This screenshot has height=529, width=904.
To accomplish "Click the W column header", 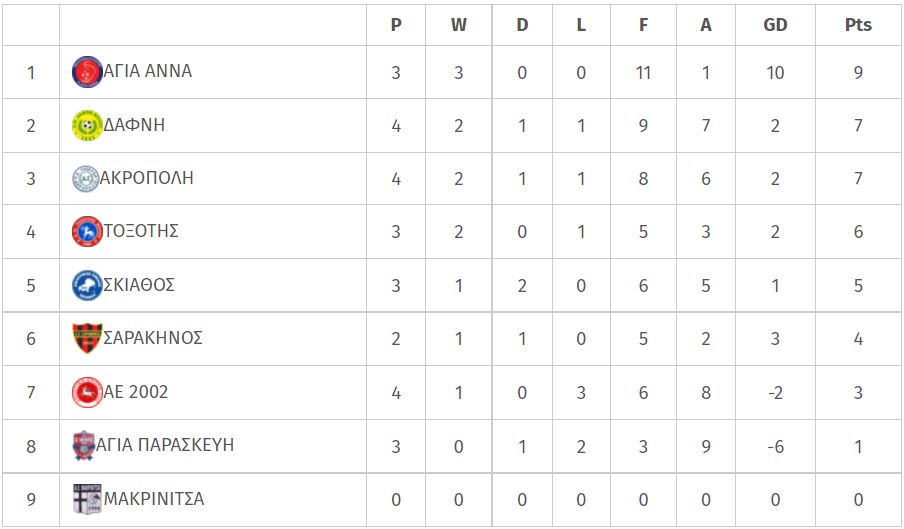I will [x=458, y=25].
